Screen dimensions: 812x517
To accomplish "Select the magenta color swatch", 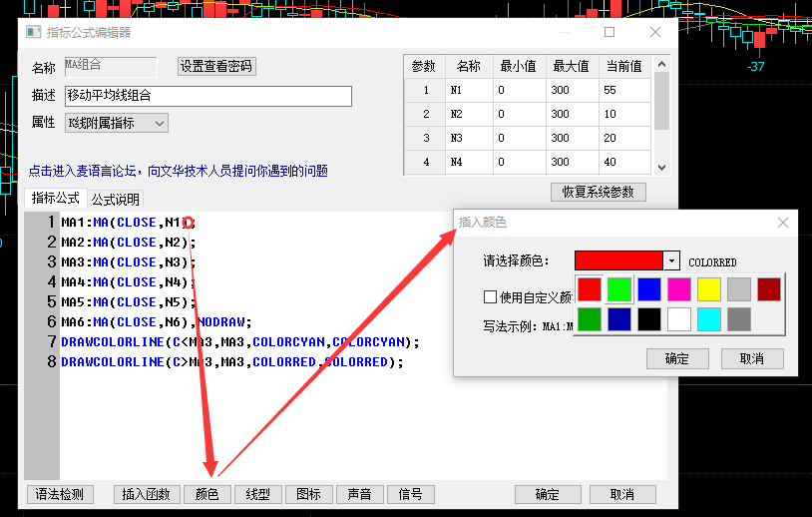I will (x=679, y=289).
